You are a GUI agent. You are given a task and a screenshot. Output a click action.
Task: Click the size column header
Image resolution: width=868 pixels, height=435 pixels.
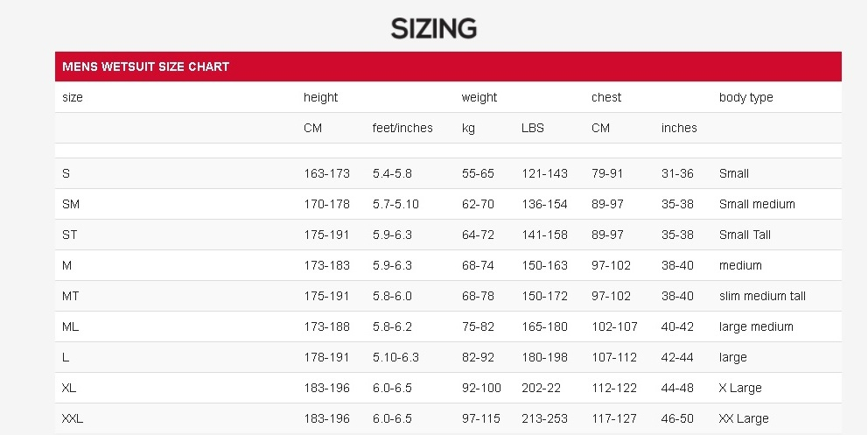click(x=73, y=97)
